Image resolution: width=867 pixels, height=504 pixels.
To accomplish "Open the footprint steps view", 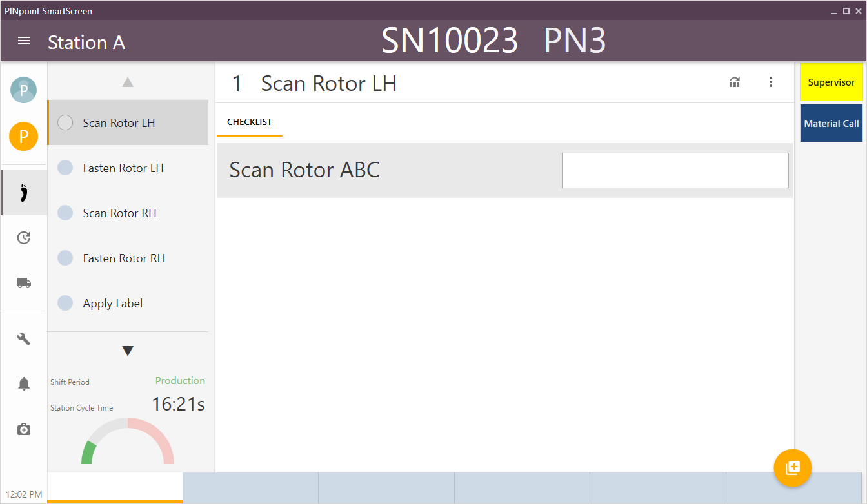I will [x=24, y=193].
